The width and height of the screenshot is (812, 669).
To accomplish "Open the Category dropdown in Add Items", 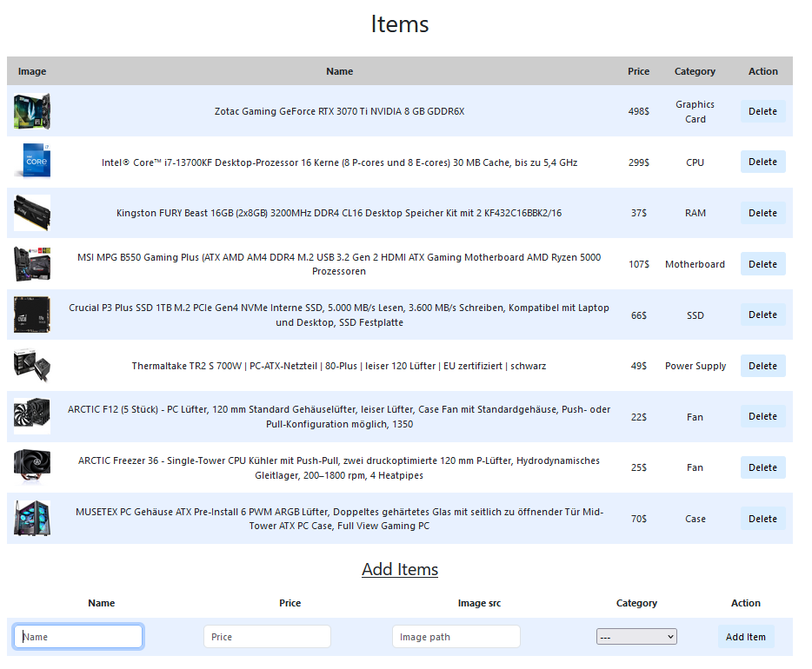I will pyautogui.click(x=636, y=637).
